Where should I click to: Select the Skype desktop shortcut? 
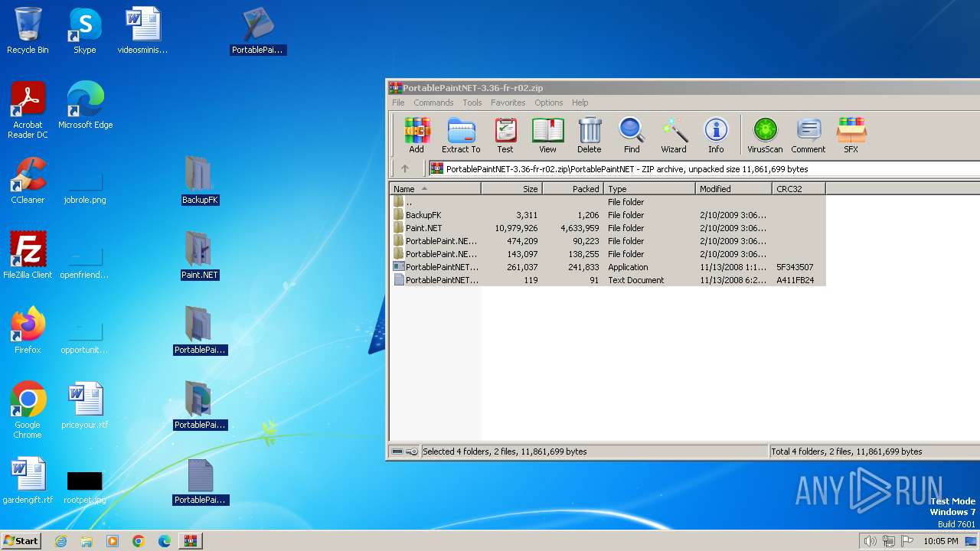(x=85, y=31)
